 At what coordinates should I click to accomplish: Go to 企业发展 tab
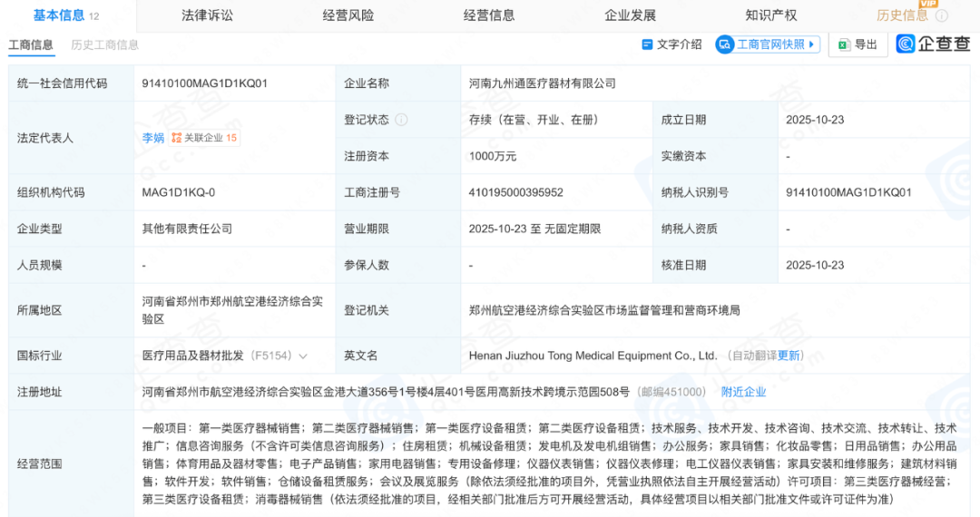coord(630,15)
